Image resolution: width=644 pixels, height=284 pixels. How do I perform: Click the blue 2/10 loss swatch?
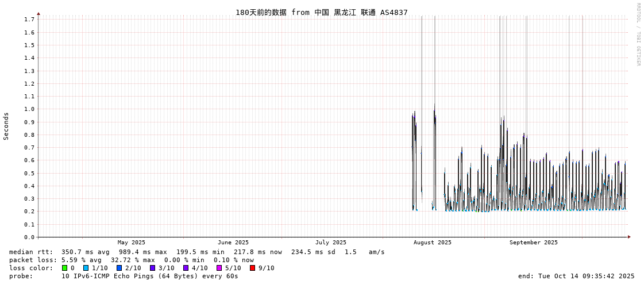[119, 268]
